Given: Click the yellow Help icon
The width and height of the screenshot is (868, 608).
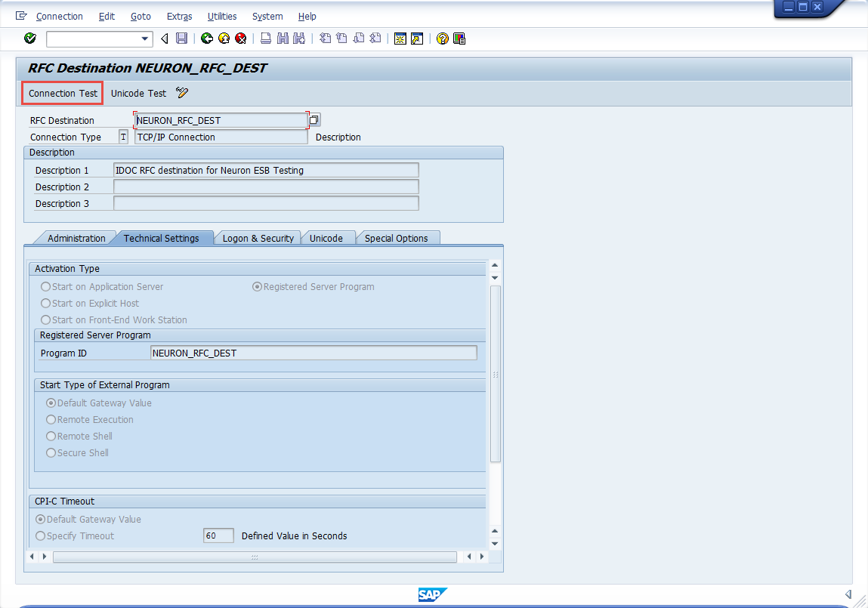Looking at the screenshot, I should click(442, 39).
